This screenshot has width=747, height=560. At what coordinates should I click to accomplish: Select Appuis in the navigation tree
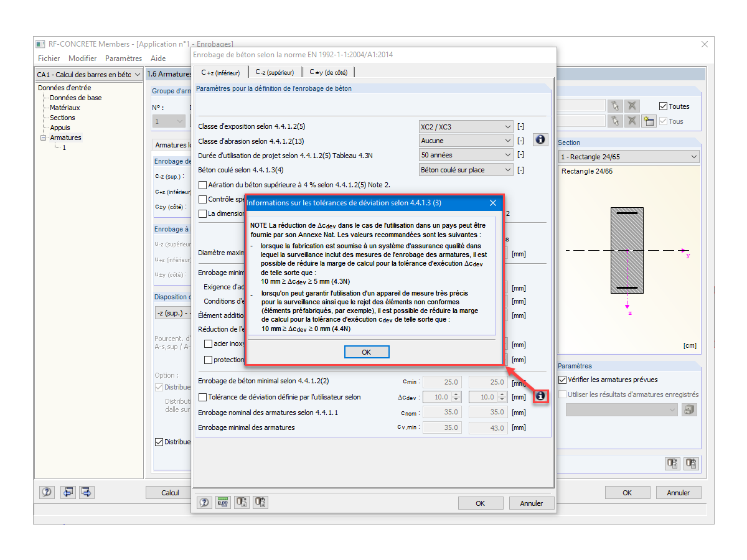click(x=60, y=128)
